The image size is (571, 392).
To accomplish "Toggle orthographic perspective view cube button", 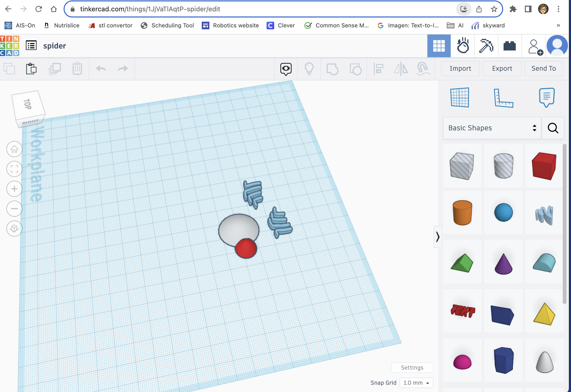I will tap(14, 228).
